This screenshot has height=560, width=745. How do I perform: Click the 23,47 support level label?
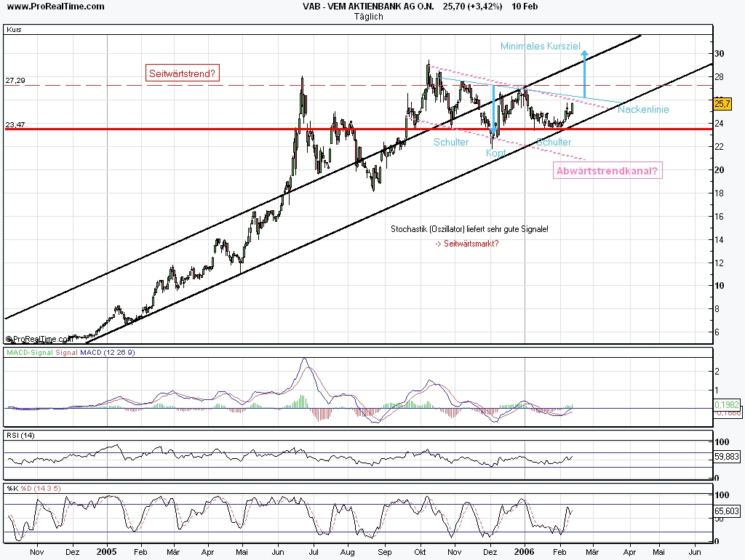point(15,125)
